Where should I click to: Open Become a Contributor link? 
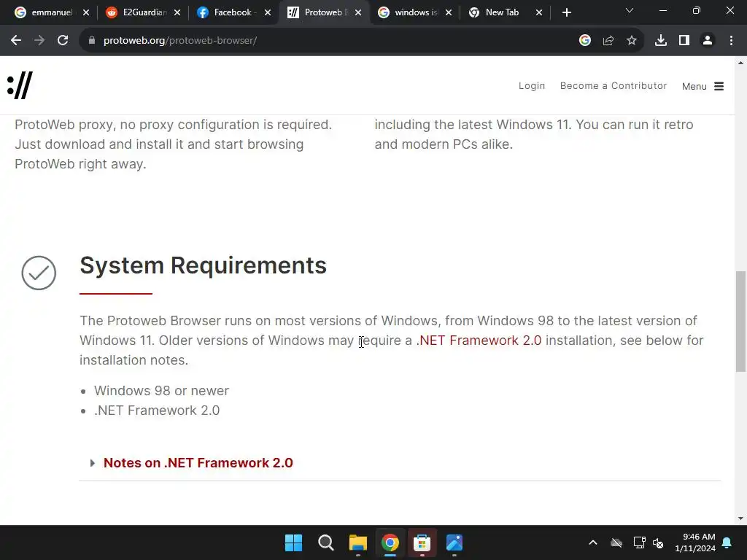click(613, 86)
